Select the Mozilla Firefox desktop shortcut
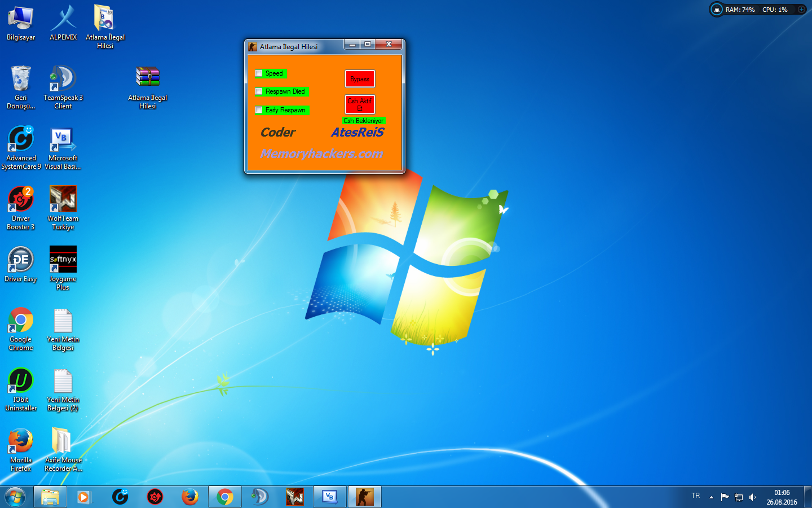 pyautogui.click(x=21, y=450)
